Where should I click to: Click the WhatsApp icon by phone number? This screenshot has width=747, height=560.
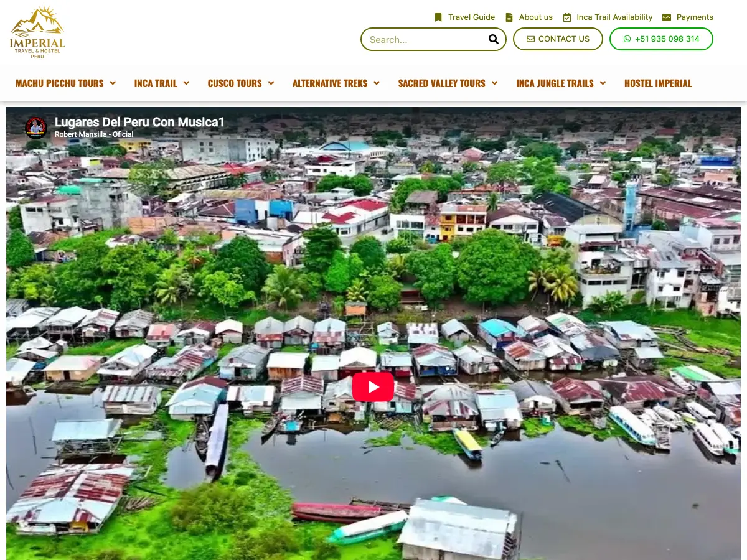tap(627, 39)
